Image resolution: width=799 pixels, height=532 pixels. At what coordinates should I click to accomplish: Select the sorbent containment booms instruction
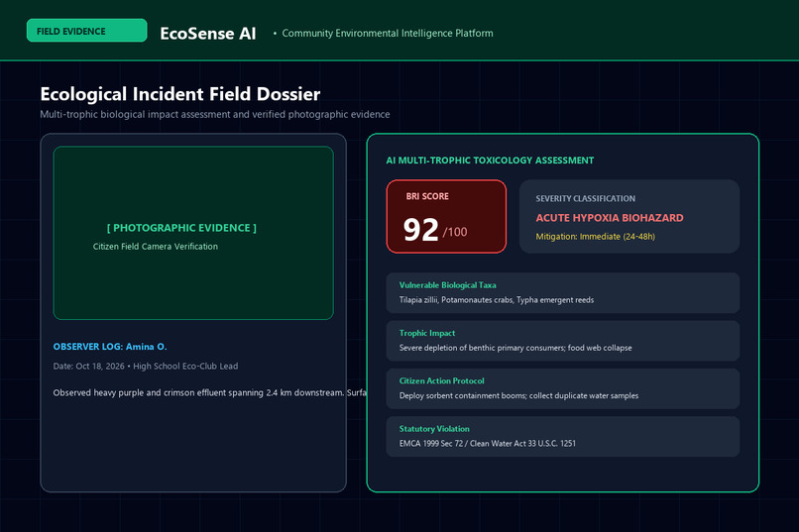[518, 395]
